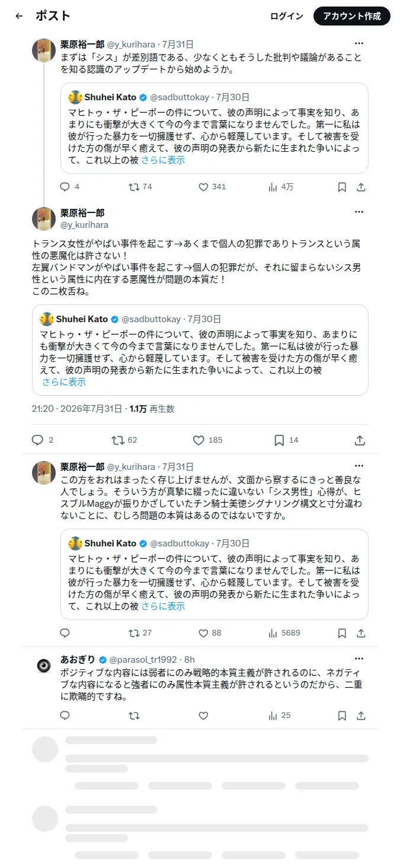The image size is (400, 868).
Task: Expand さらに表示 in the first quoted tweet
Action: (x=163, y=160)
